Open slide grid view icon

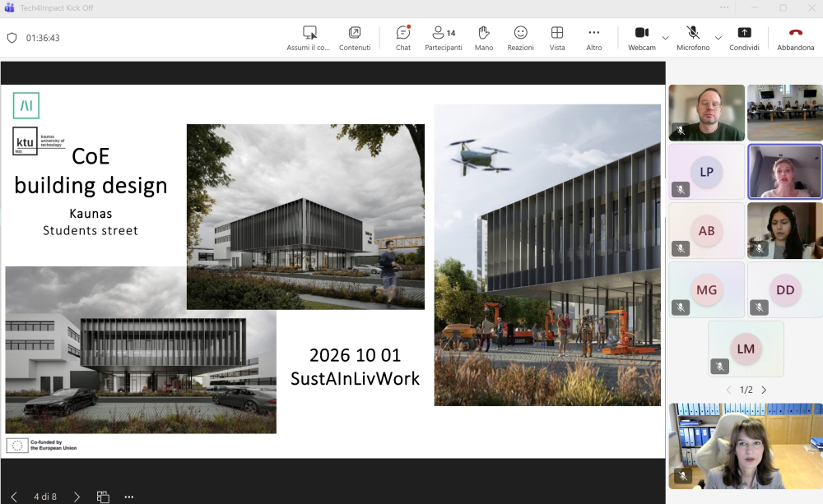coord(103,497)
